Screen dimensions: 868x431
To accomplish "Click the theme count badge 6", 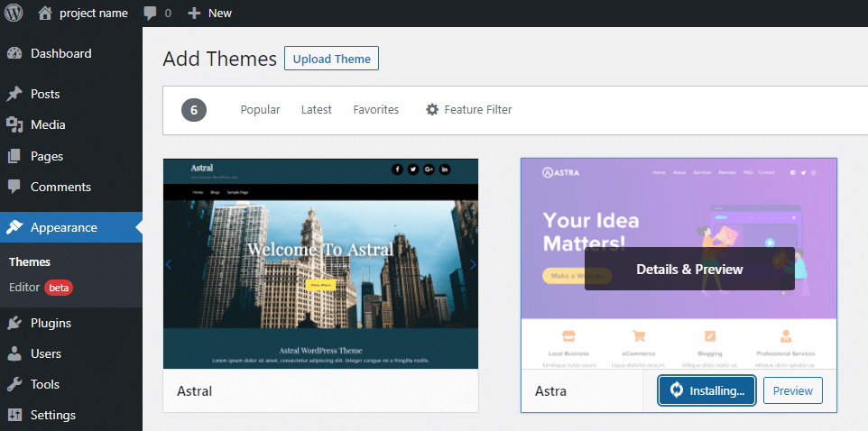I will tap(194, 110).
